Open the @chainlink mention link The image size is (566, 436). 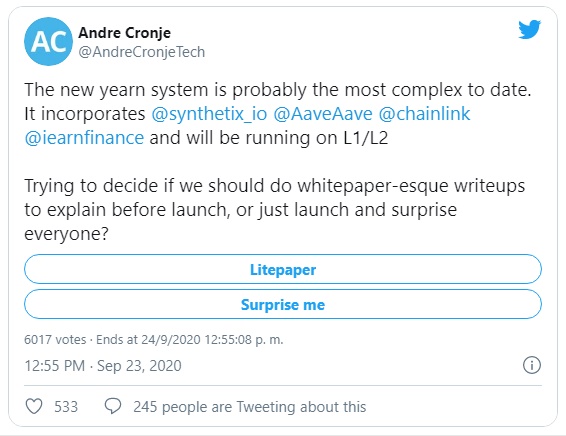tap(424, 114)
